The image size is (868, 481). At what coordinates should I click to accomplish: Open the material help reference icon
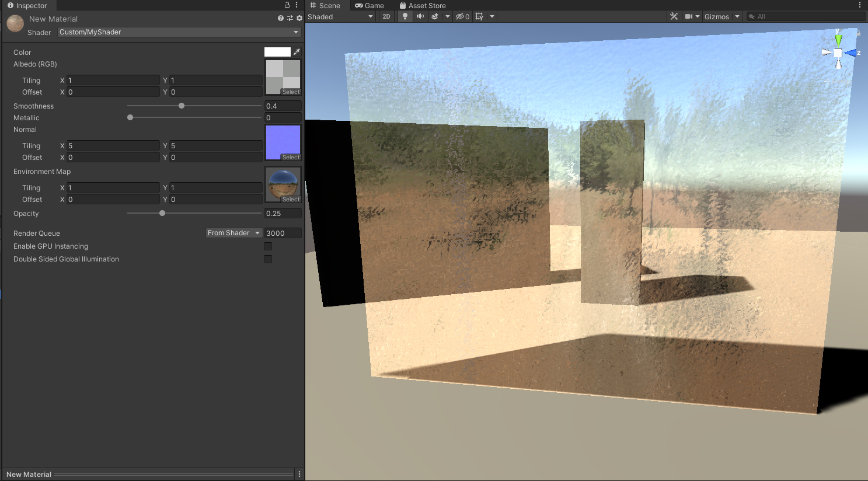[281, 18]
